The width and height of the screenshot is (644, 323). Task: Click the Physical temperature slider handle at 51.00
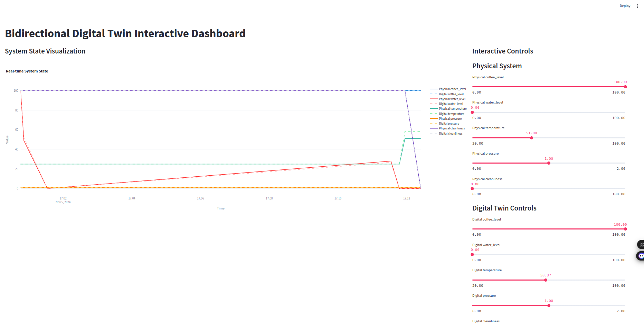tap(532, 138)
